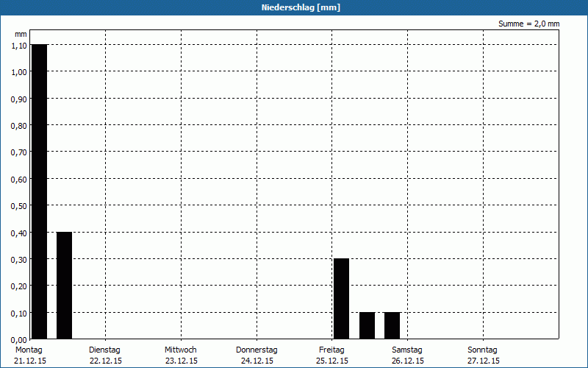Click the middle 0,10 bar on Freitag
This screenshot has width=588, height=368.
(x=367, y=325)
